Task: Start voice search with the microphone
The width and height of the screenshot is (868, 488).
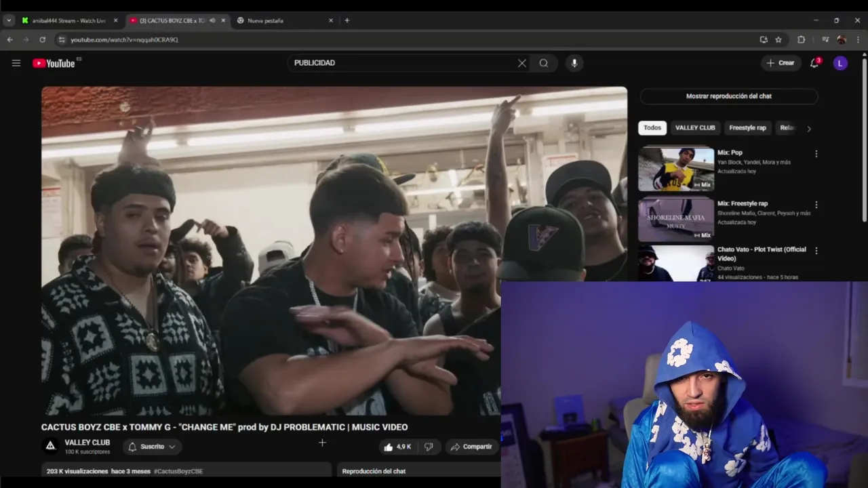Action: [x=574, y=63]
